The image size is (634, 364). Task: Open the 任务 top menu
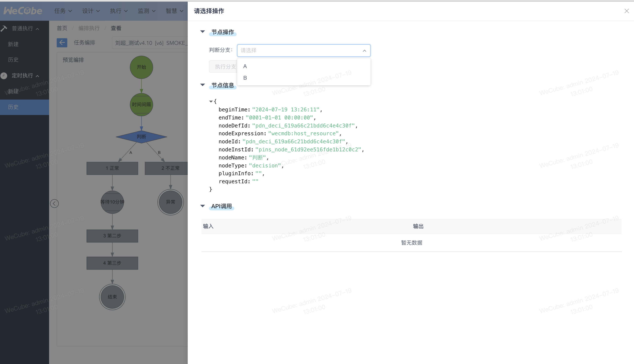coord(63,11)
